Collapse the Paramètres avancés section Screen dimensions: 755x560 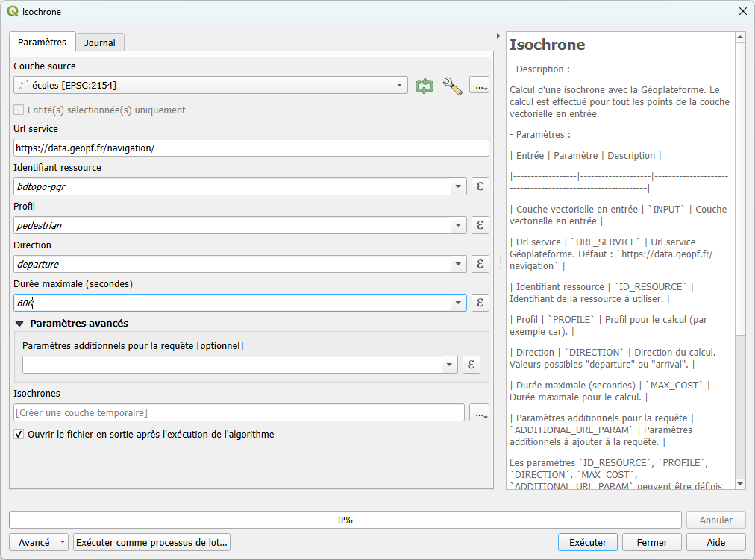(19, 324)
